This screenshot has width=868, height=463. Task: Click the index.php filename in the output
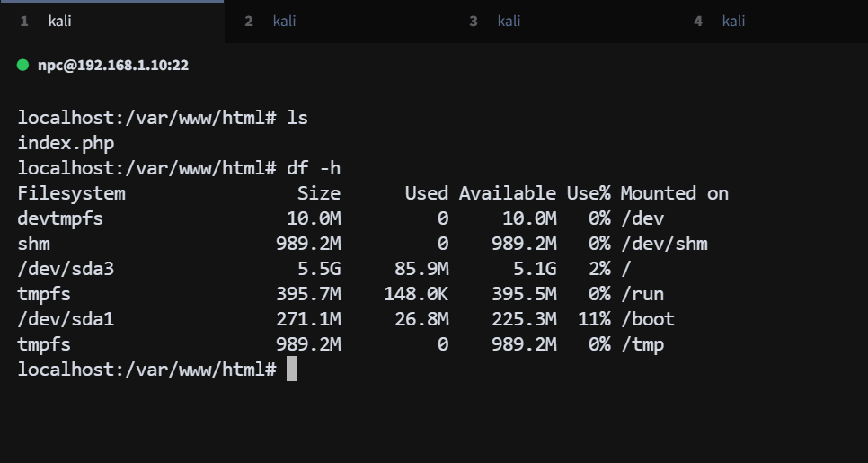click(66, 142)
